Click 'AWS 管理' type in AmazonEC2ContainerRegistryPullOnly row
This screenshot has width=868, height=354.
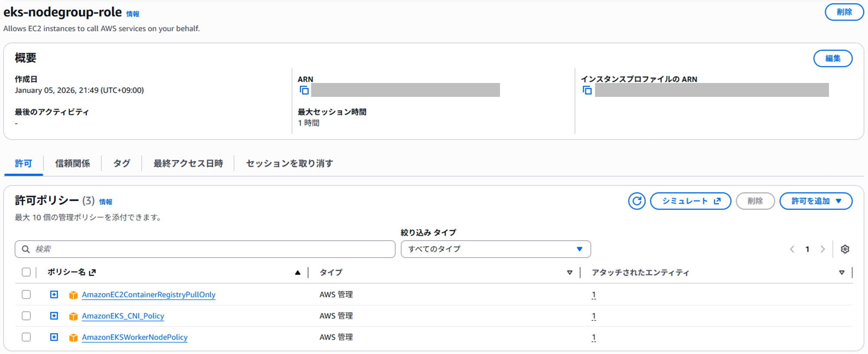click(336, 294)
